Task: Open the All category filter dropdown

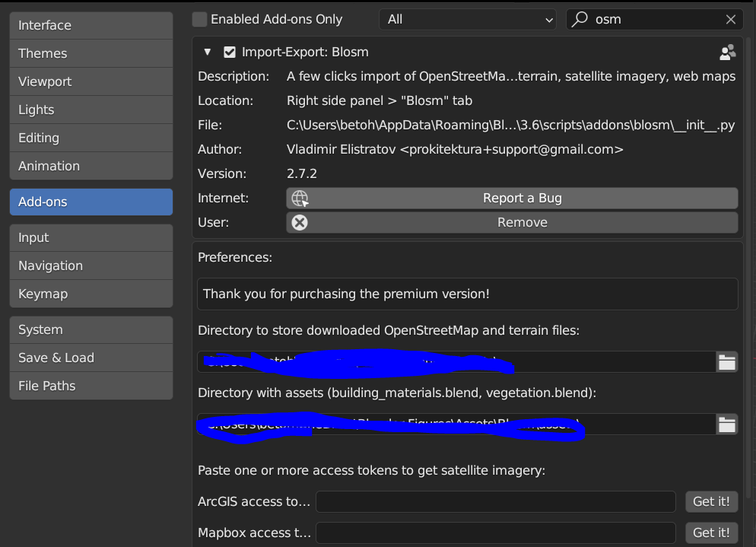Action: (466, 19)
